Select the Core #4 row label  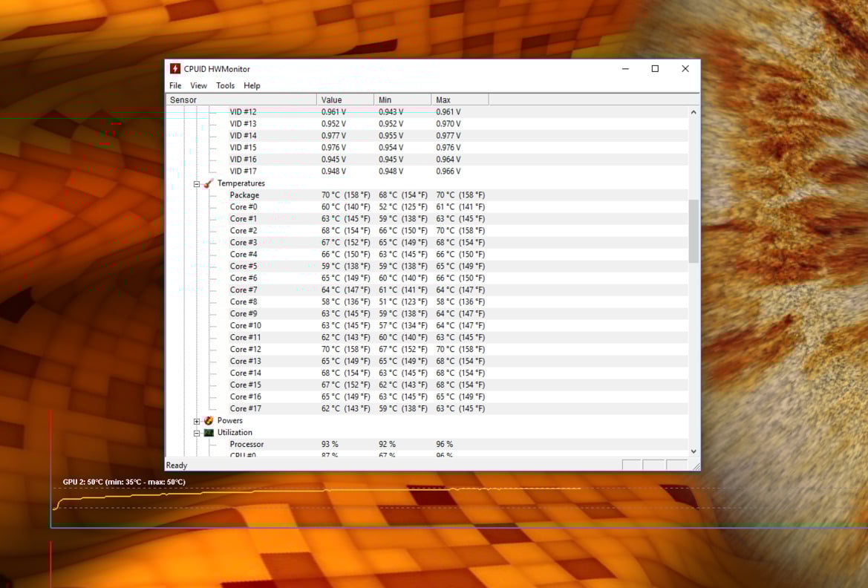coord(244,255)
